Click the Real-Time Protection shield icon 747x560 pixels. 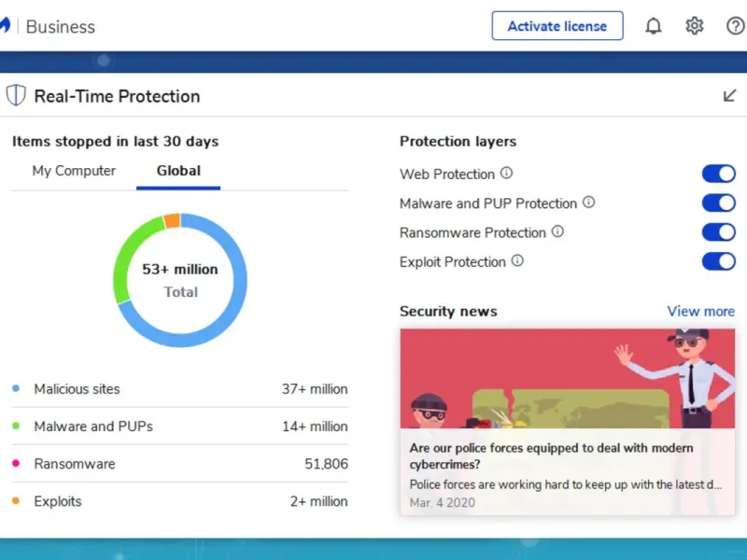pyautogui.click(x=16, y=96)
